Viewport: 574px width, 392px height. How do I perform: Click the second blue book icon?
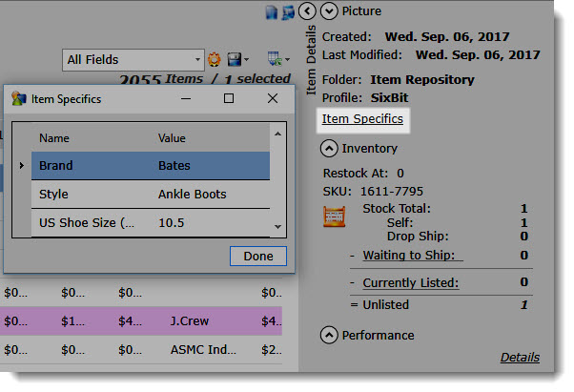click(x=287, y=11)
